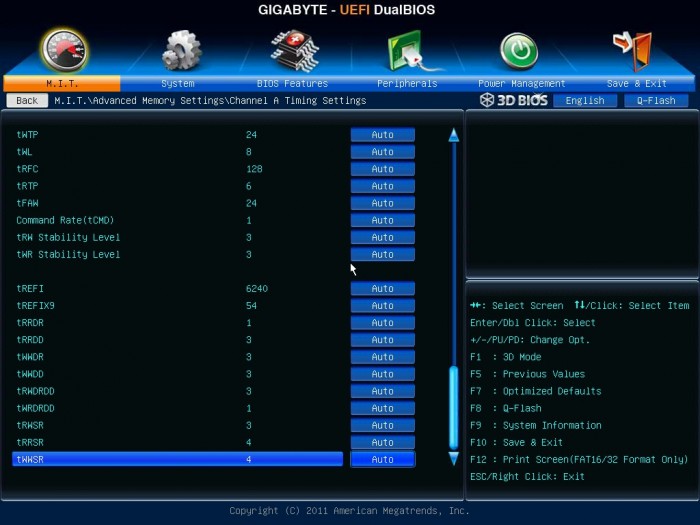Select the tWTP timing row label
This screenshot has height=525, width=700.
27,135
